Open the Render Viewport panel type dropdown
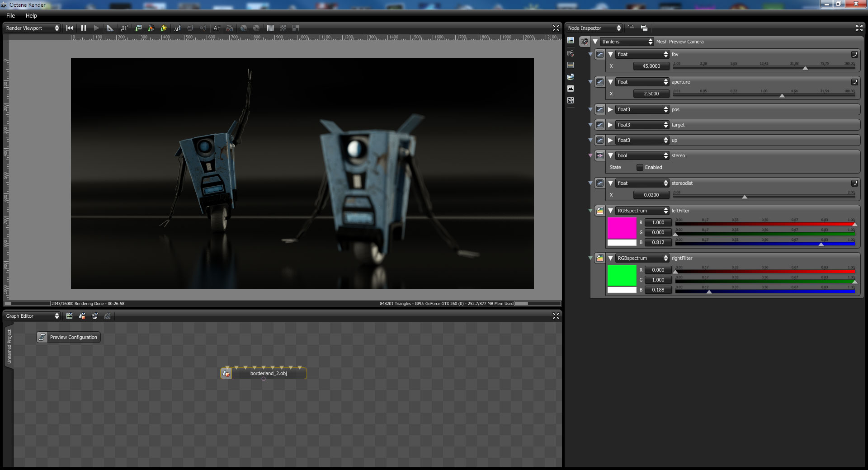868x470 pixels. (32, 28)
